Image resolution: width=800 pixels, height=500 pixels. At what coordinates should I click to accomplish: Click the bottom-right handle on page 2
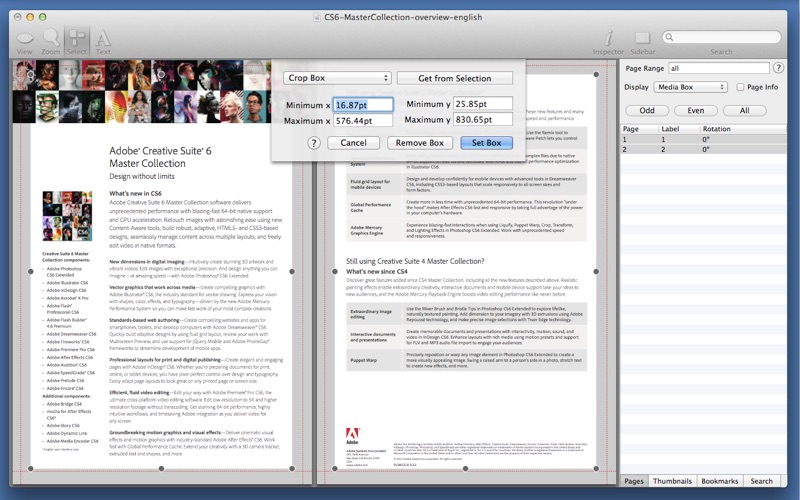tap(596, 468)
